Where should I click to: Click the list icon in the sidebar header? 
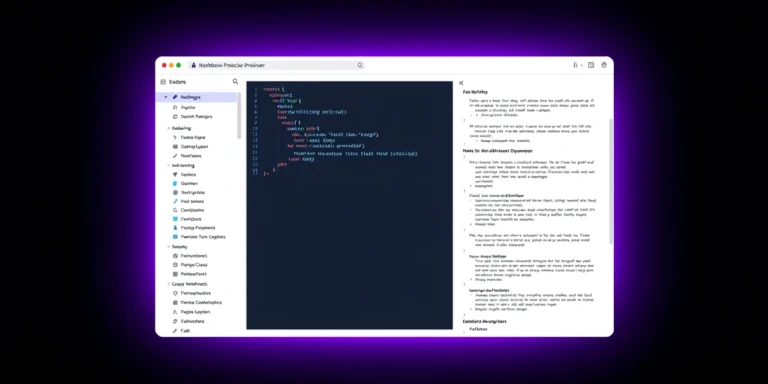[x=163, y=82]
